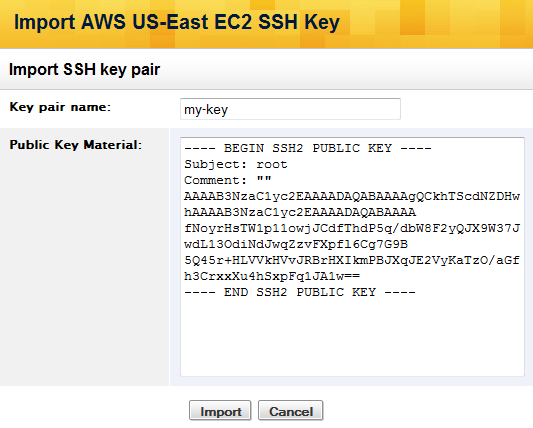The height and width of the screenshot is (428, 533).
Task: Click the key line ending with JA1w==
Action: 272,276
